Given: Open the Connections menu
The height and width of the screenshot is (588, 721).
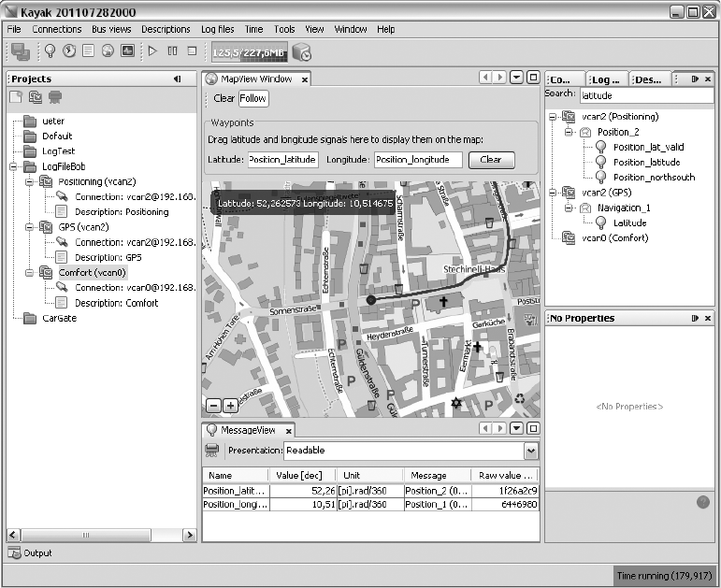Looking at the screenshot, I should [56, 29].
